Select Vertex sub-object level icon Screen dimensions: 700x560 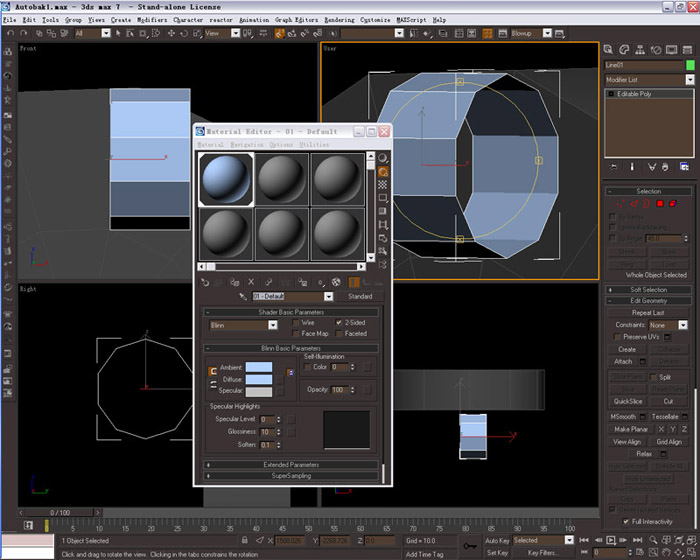point(621,204)
